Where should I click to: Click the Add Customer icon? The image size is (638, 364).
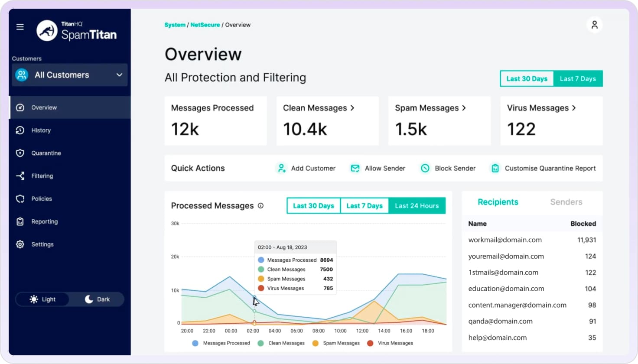coord(282,168)
